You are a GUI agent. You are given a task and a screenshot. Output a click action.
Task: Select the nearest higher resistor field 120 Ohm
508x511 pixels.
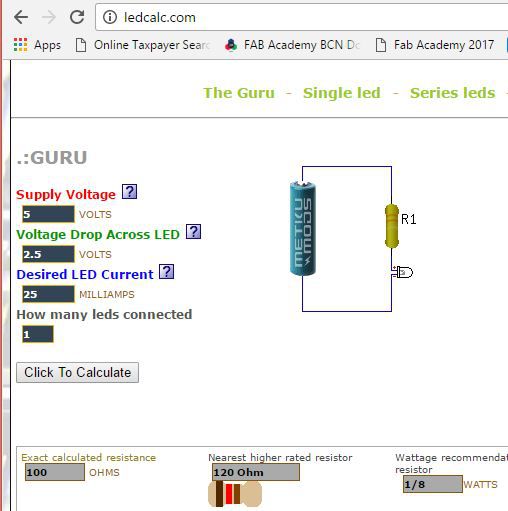(256, 472)
